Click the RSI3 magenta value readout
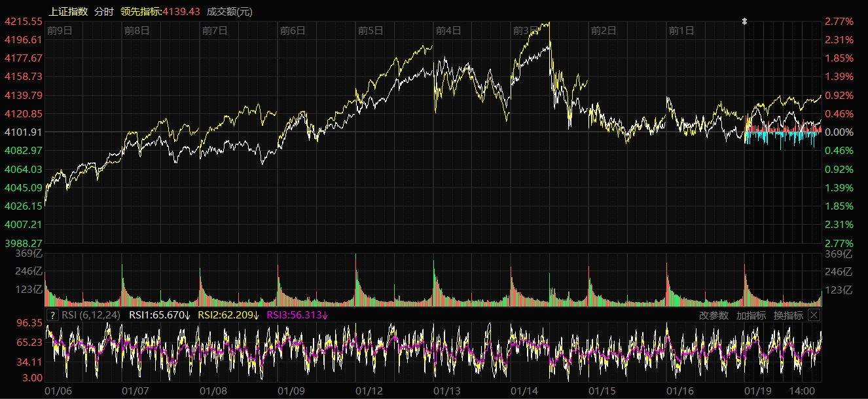868x399 pixels. click(x=298, y=315)
